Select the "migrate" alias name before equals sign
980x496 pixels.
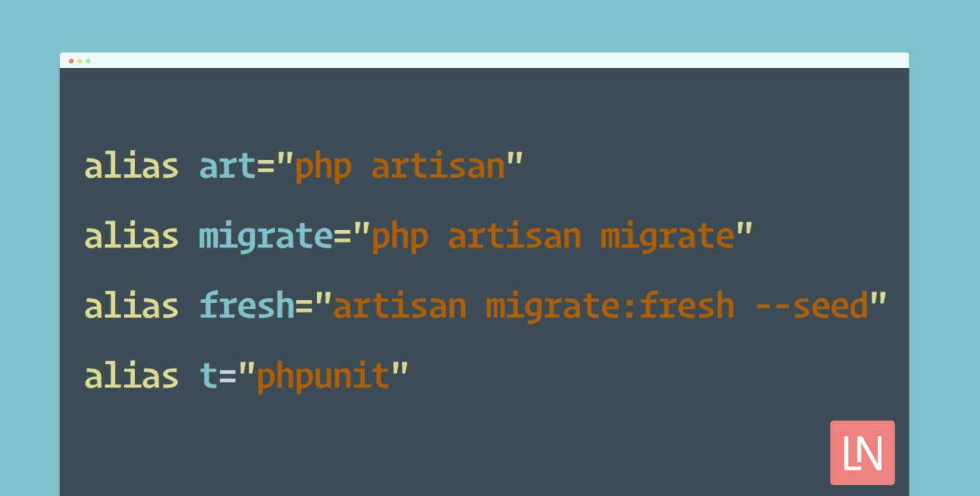coord(266,239)
